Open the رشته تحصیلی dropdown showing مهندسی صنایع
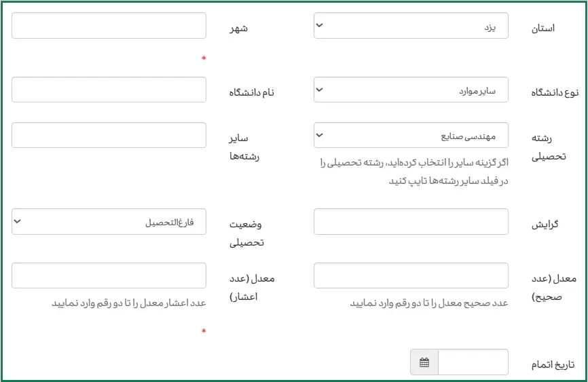The image size is (588, 382). point(411,135)
